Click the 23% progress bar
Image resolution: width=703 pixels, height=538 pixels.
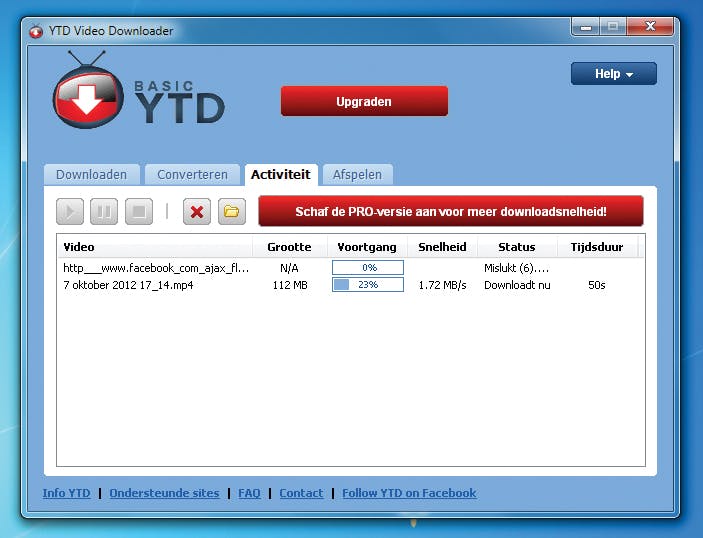coord(368,285)
